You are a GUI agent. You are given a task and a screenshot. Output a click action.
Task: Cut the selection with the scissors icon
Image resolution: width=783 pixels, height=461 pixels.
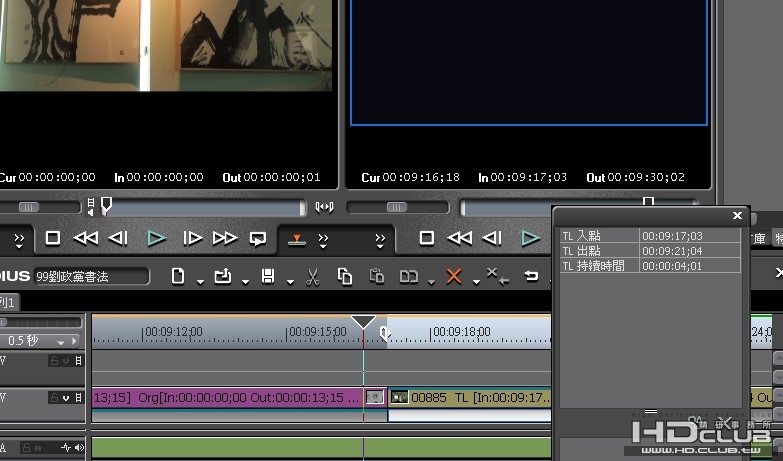(313, 277)
